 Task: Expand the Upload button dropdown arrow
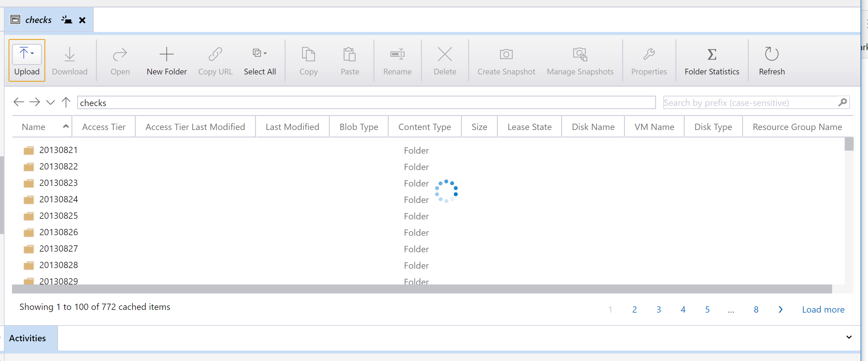coord(32,53)
